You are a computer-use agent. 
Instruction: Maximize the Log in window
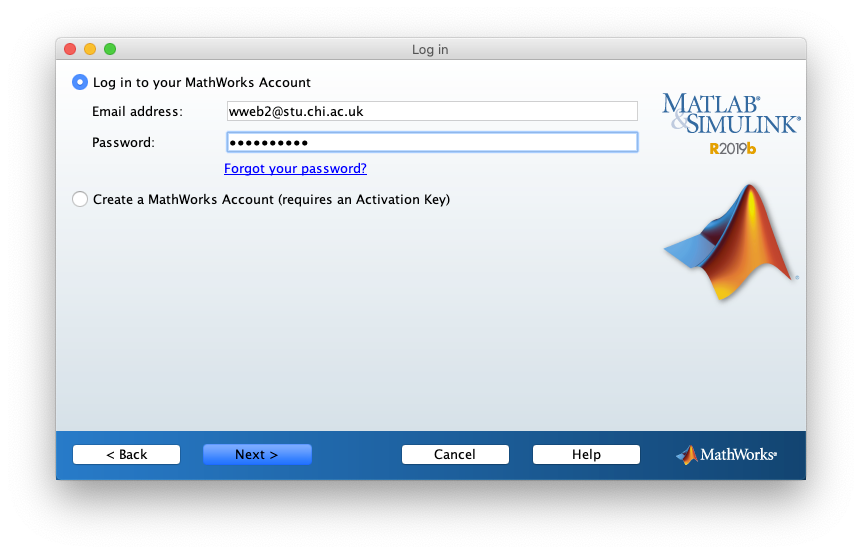pos(110,49)
